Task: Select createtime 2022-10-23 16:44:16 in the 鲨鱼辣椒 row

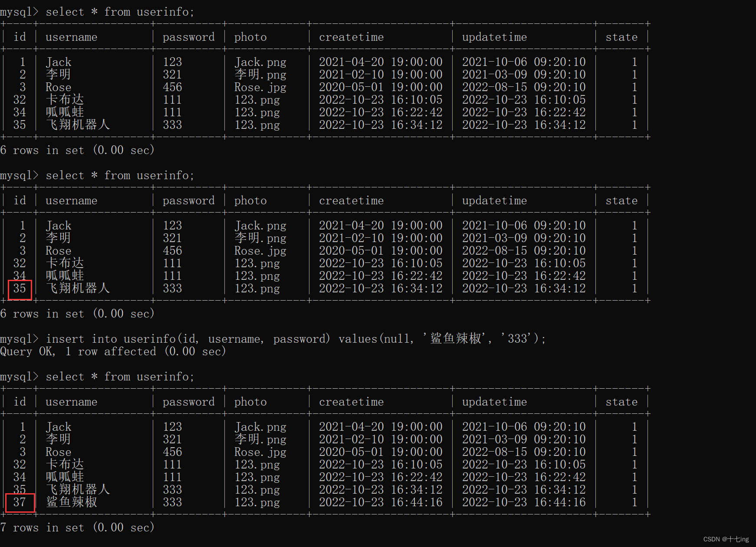Action: tap(381, 502)
